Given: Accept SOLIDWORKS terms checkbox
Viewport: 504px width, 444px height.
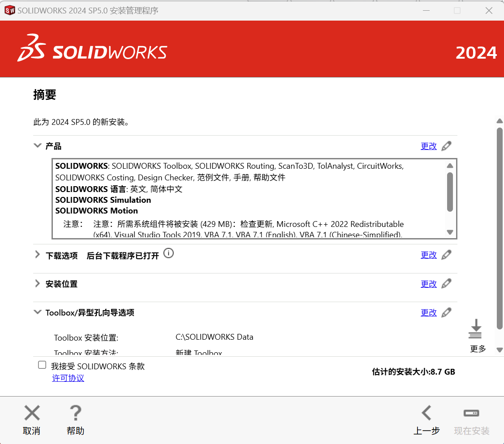Looking at the screenshot, I should [42, 365].
